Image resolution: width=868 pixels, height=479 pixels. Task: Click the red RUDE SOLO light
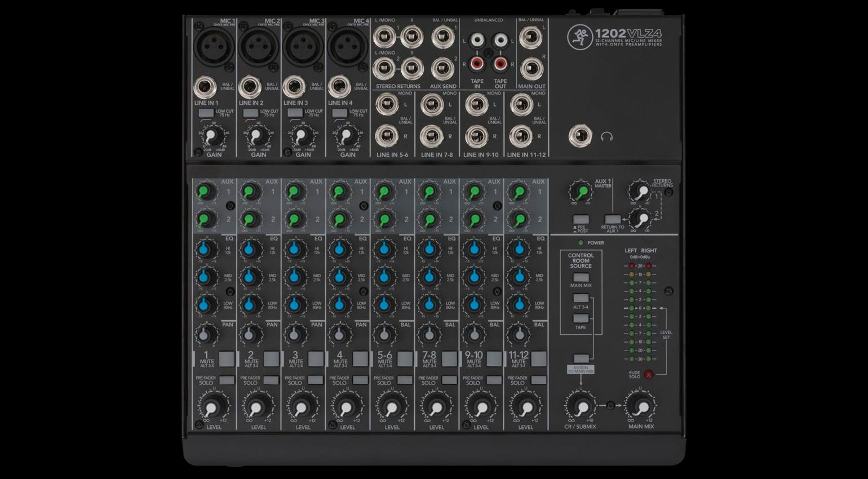[x=648, y=374]
